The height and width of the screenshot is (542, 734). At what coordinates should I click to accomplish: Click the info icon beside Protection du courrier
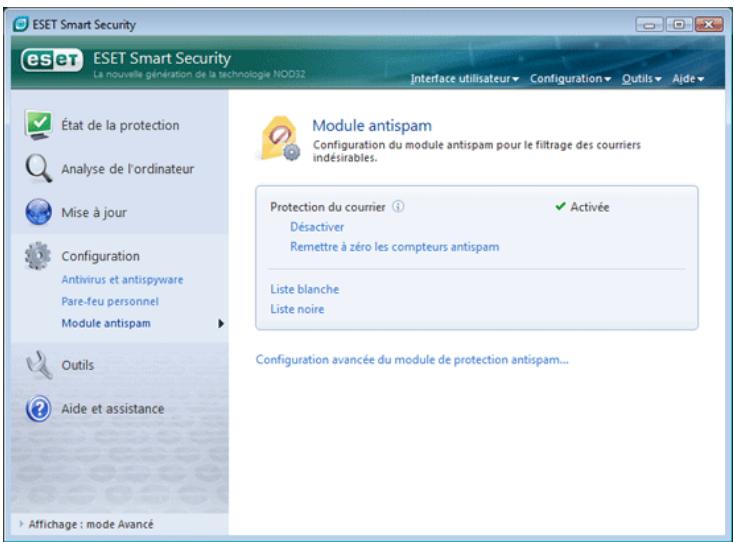(398, 206)
